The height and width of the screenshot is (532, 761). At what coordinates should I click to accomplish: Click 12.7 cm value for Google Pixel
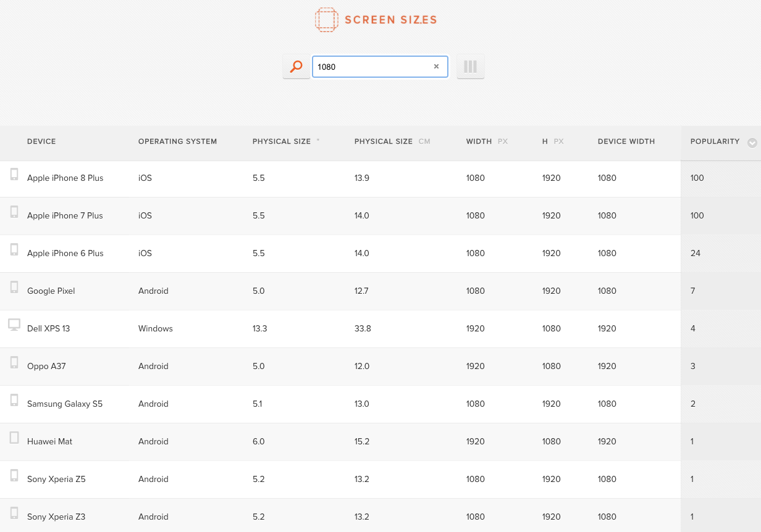tap(361, 291)
